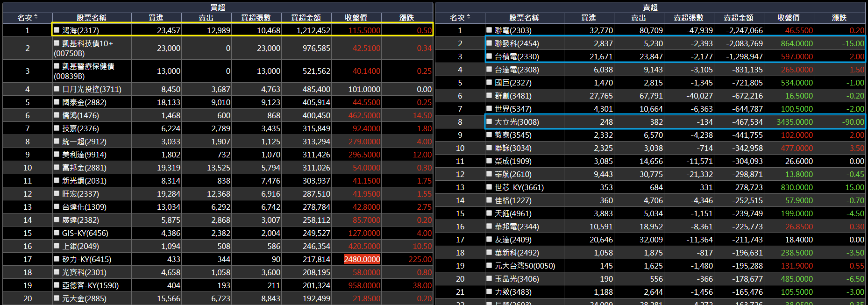
Task: Open 凱基醫療保健債 (00839B) entry
Action: [x=85, y=71]
